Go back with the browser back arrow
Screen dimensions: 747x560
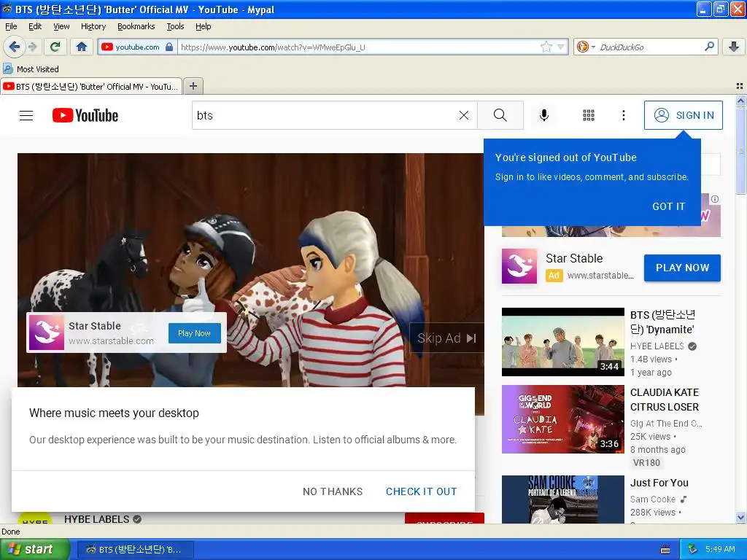point(14,47)
